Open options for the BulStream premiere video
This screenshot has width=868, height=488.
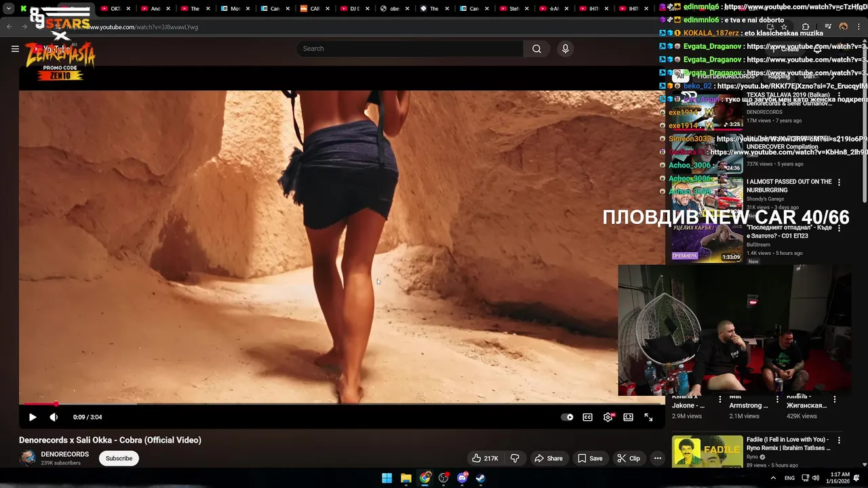click(839, 229)
